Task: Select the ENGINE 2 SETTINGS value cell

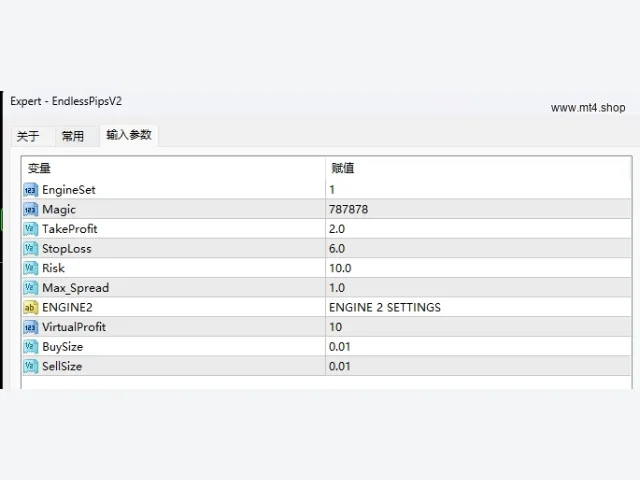Action: click(x=478, y=307)
